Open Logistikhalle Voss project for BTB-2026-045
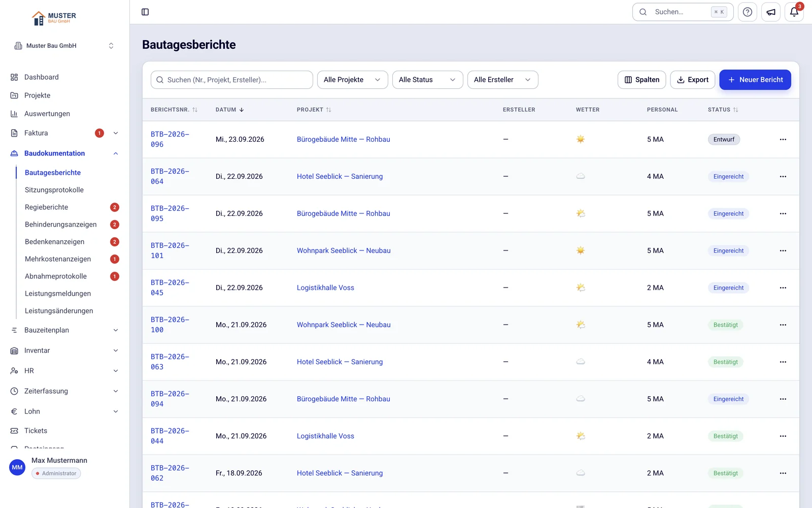 (325, 288)
